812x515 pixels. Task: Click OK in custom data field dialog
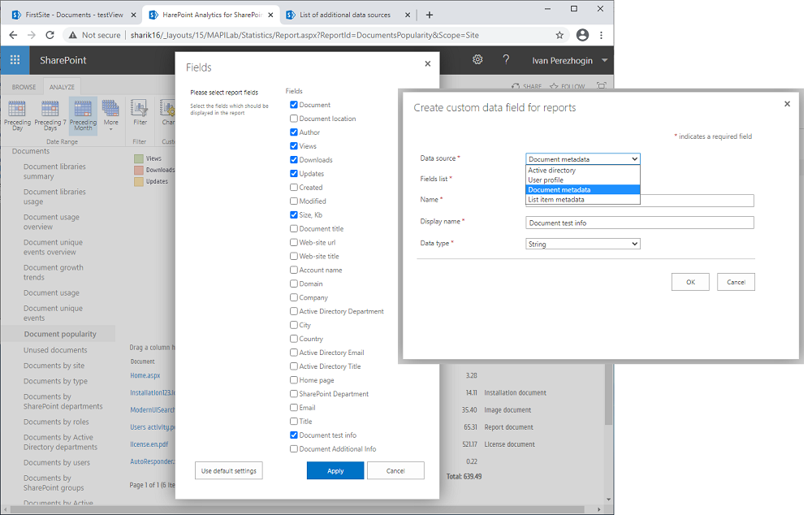690,282
